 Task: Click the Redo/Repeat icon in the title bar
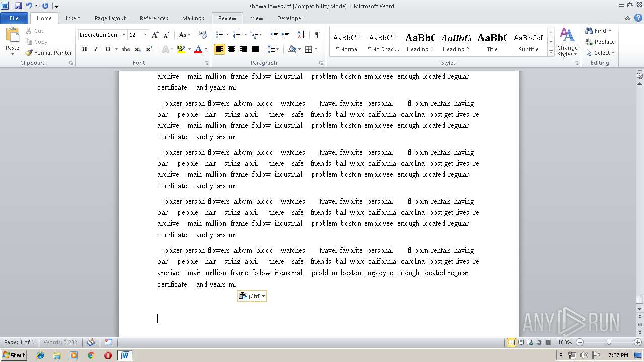(45, 6)
